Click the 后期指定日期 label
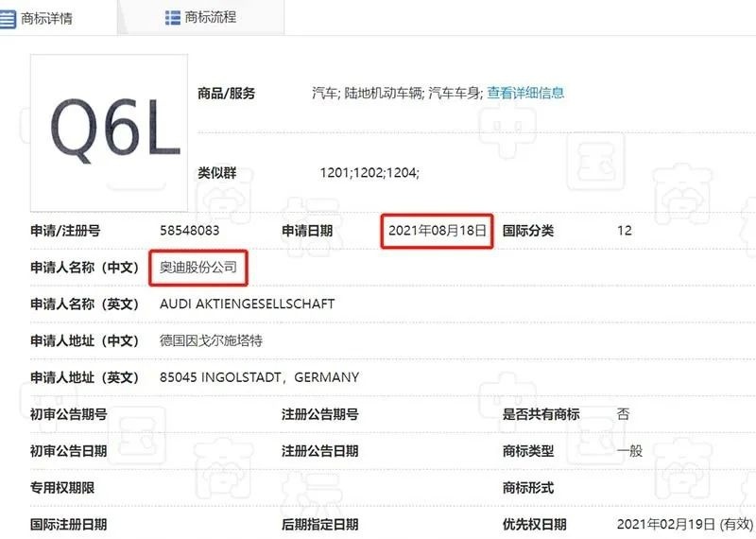The height and width of the screenshot is (539, 756). [319, 525]
